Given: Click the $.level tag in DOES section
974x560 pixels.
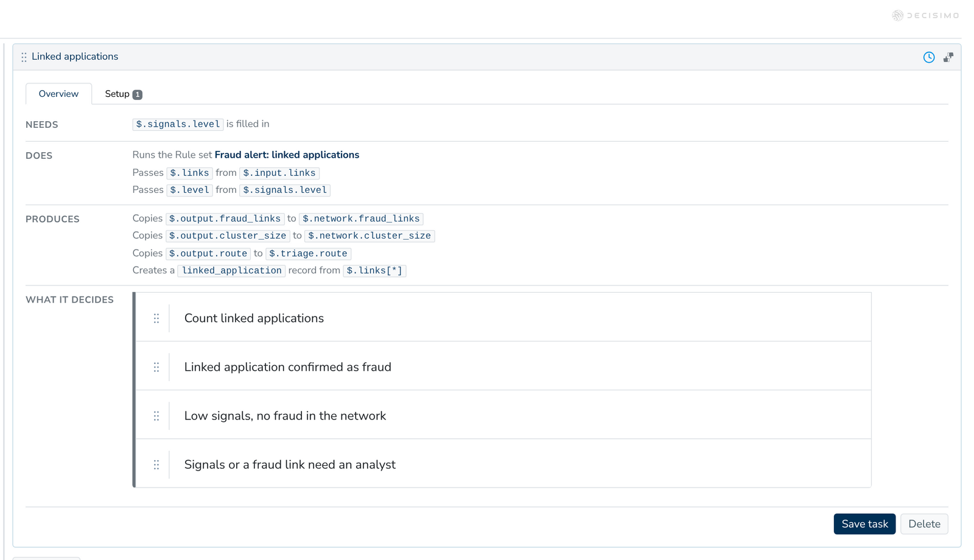Looking at the screenshot, I should click(189, 190).
